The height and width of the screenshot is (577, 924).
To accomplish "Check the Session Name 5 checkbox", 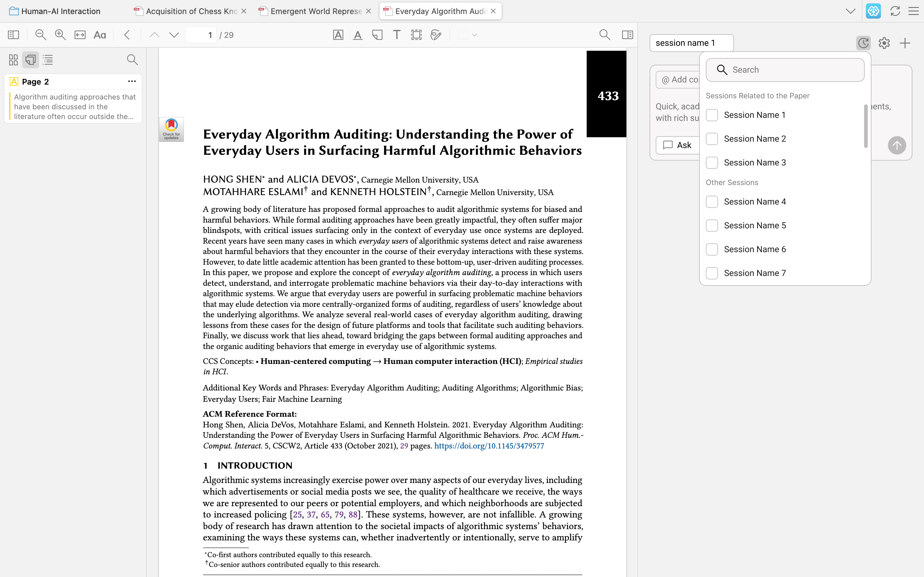I will (712, 226).
